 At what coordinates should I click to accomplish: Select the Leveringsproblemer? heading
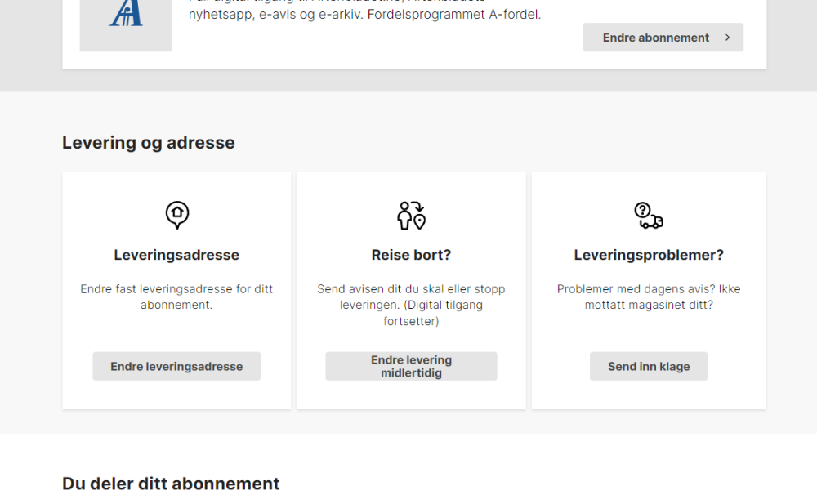point(649,255)
